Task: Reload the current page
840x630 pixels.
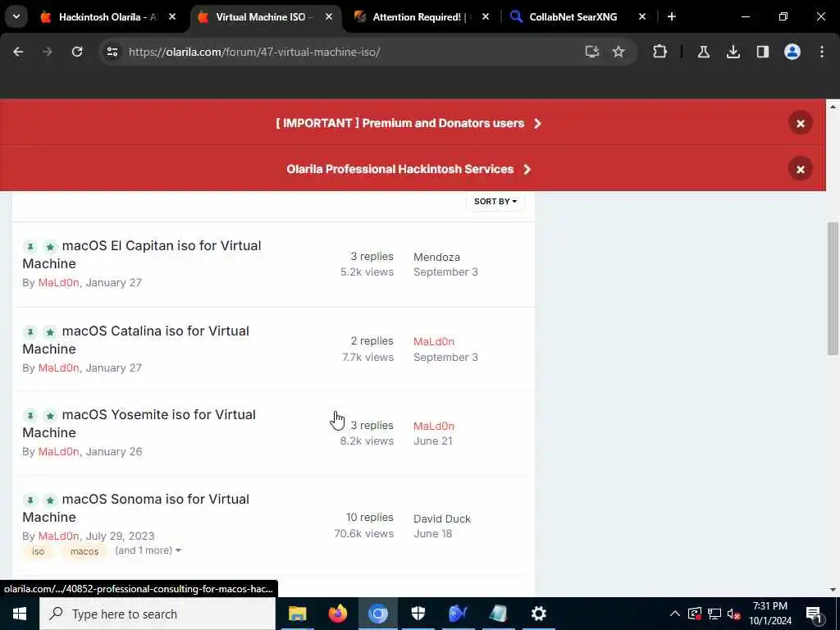Action: (x=77, y=52)
